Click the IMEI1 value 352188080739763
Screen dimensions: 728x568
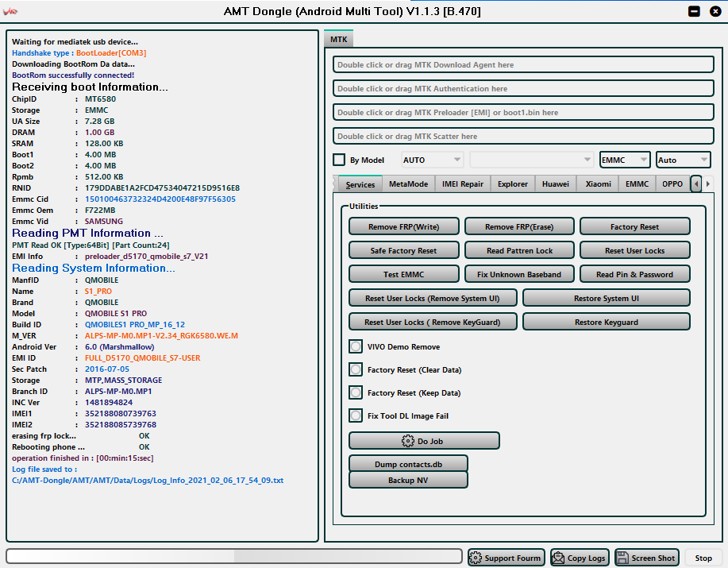click(120, 413)
